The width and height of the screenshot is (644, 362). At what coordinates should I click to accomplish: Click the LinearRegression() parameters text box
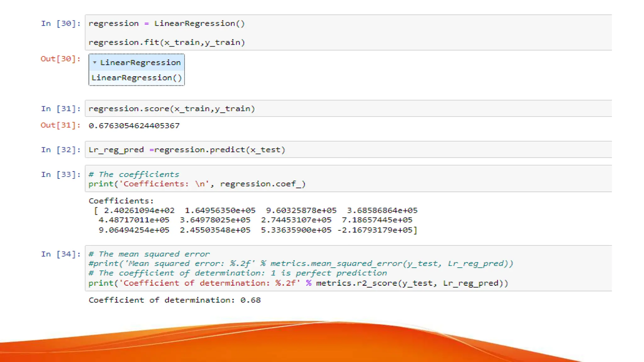coord(136,78)
